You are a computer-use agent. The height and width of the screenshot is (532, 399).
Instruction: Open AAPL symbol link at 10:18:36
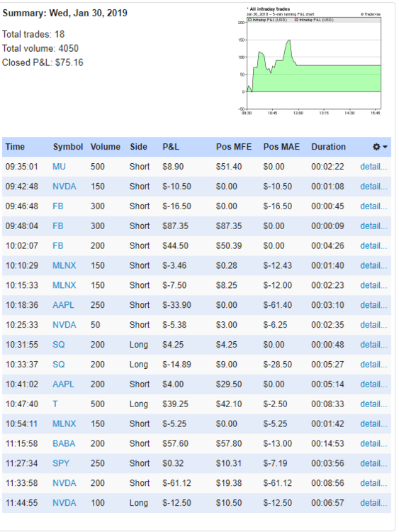[63, 305]
